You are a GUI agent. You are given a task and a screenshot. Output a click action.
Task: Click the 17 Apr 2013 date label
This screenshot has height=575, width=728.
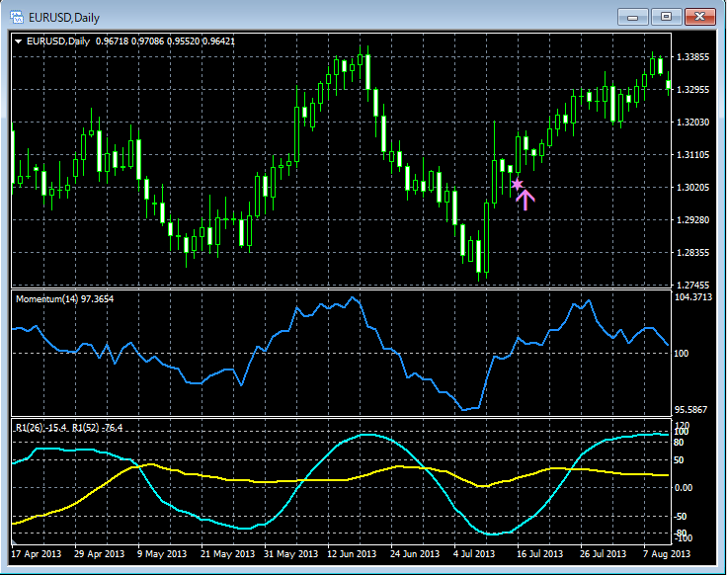pyautogui.click(x=38, y=553)
